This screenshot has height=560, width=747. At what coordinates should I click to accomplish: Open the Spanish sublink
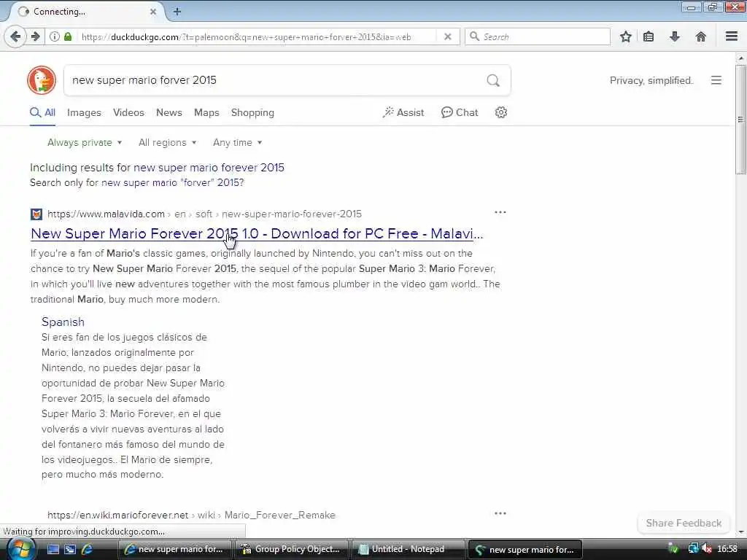point(63,322)
